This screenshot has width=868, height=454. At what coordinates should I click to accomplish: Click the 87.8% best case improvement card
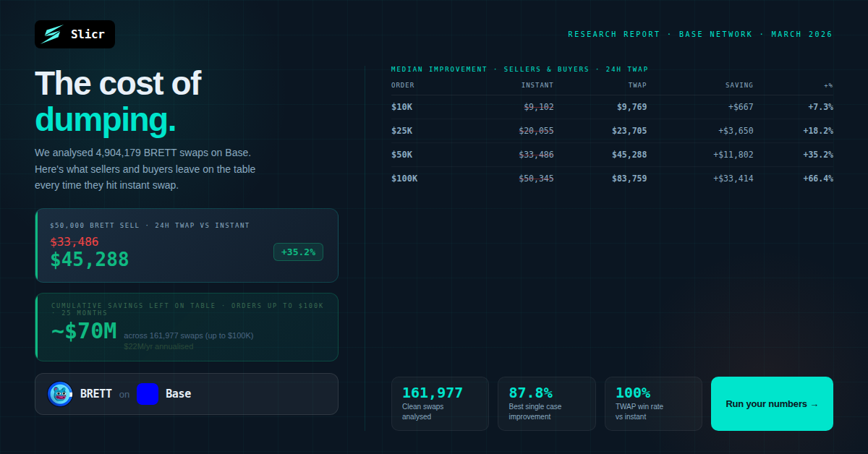coord(546,403)
